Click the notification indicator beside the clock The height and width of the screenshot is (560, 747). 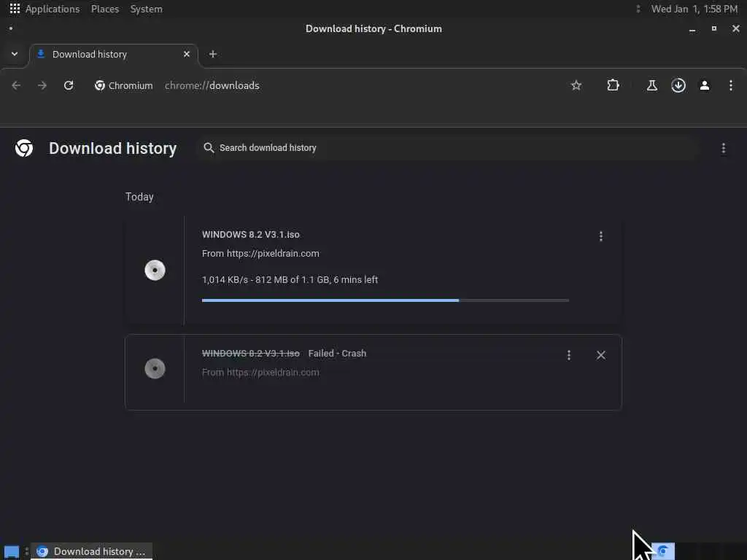pos(638,9)
